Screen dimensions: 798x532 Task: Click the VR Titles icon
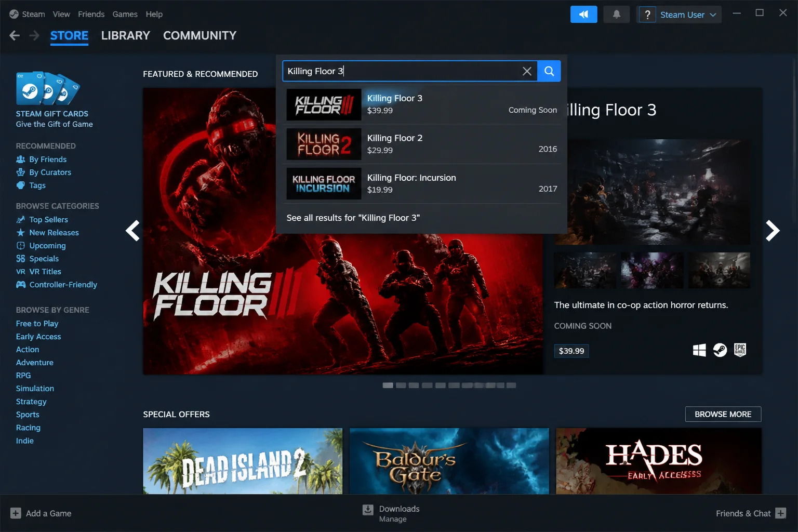tap(21, 272)
